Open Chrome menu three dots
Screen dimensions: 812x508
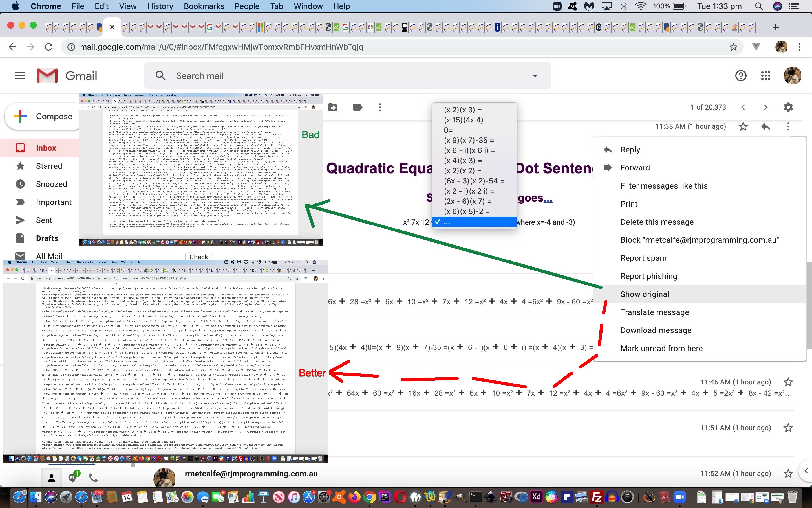tap(800, 47)
